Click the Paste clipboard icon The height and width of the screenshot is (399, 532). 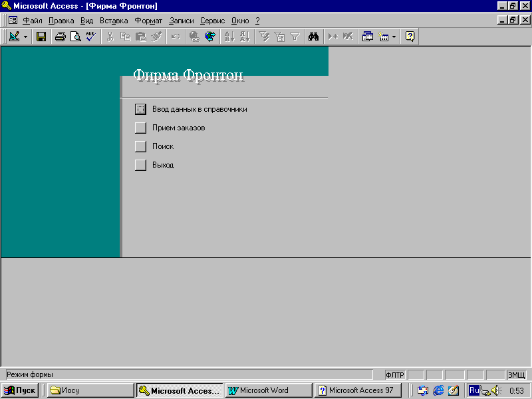click(x=140, y=37)
